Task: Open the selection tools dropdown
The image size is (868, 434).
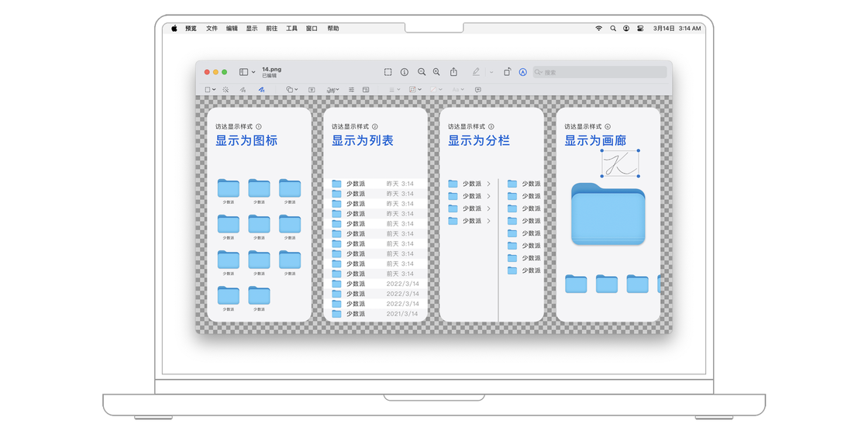Action: coord(210,89)
